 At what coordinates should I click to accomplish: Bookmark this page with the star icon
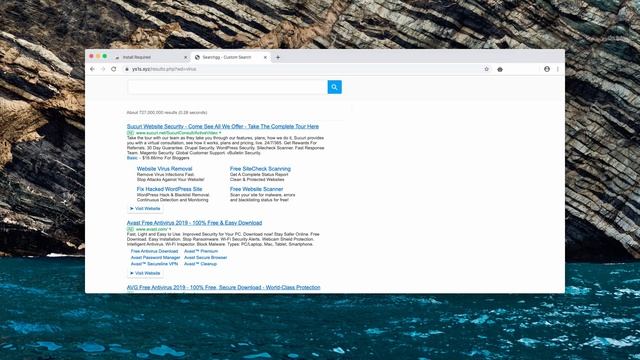[487, 69]
